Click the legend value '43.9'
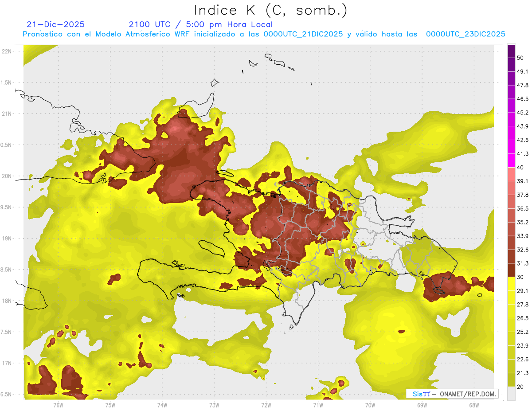The image size is (532, 411). [523, 126]
